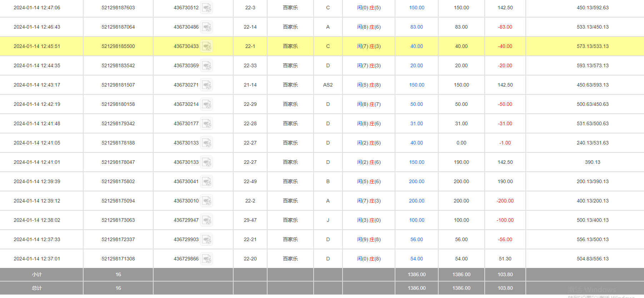Open replay icon beside round 436730177
Viewport: 644px width, 298px height.
tap(206, 124)
